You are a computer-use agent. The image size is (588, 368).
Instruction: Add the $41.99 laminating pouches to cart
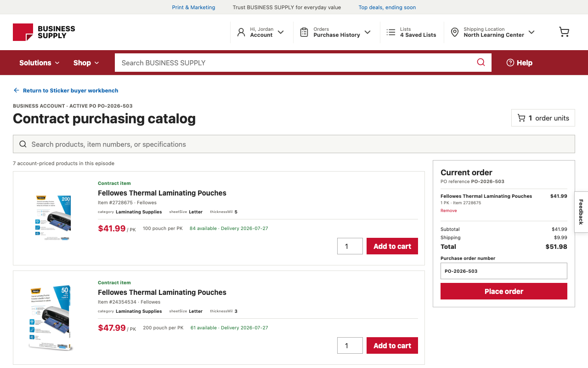(392, 246)
